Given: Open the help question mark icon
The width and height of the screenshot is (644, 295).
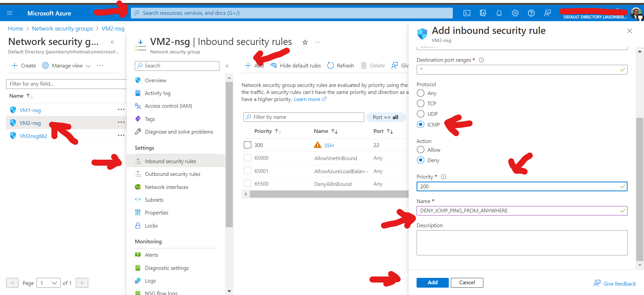Looking at the screenshot, I should coord(531,13).
